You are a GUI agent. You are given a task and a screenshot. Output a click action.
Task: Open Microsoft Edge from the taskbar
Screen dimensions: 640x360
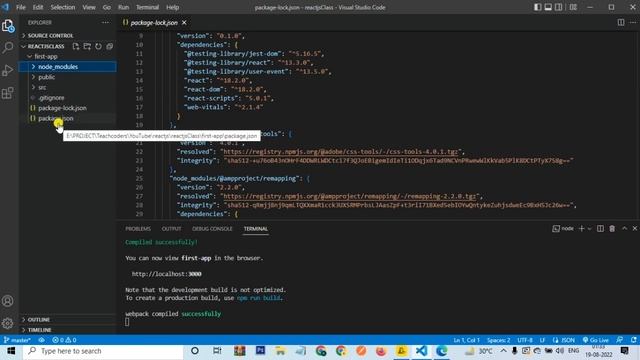pyautogui.click(x=442, y=351)
